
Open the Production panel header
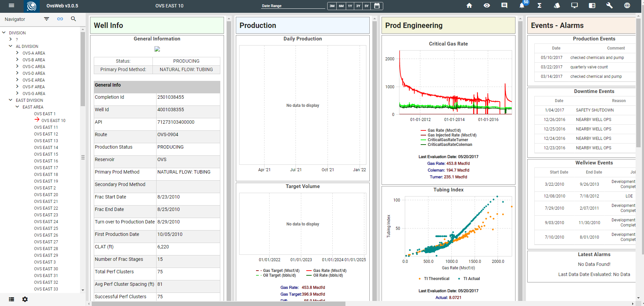coord(303,25)
